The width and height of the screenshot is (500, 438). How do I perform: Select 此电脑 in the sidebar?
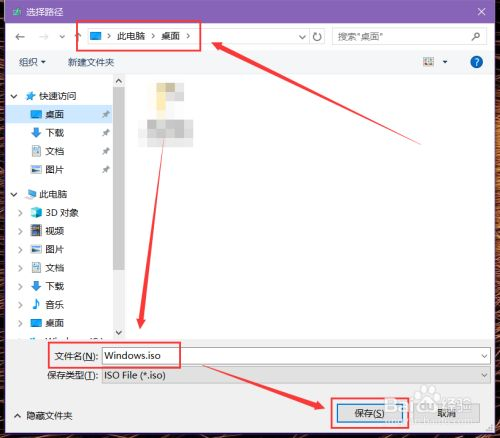(x=53, y=194)
